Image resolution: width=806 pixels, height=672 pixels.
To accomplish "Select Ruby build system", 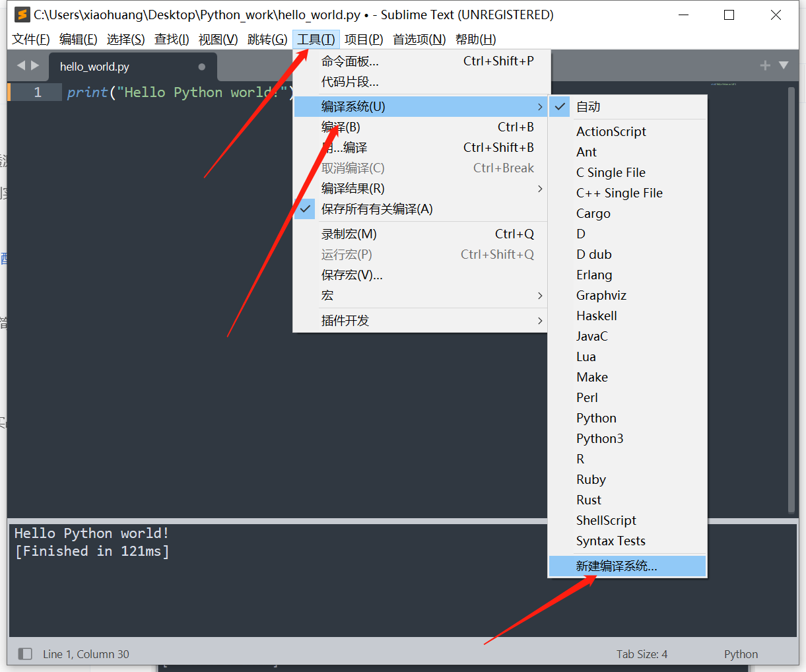I will click(x=628, y=479).
